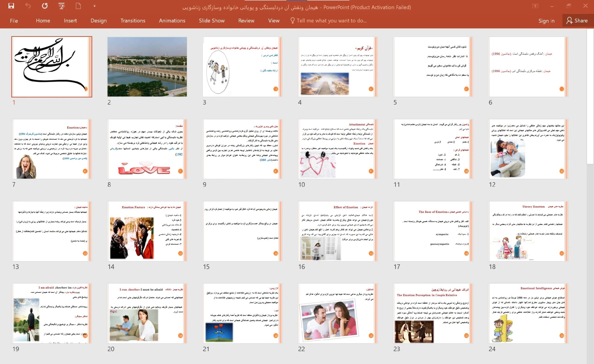
Task: Click the vertical scrollbar thumb
Action: coord(590,96)
